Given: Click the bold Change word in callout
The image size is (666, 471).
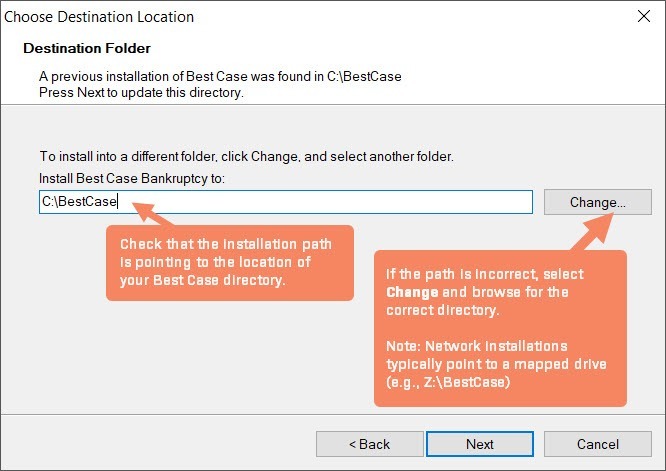Looking at the screenshot, I should [412, 292].
